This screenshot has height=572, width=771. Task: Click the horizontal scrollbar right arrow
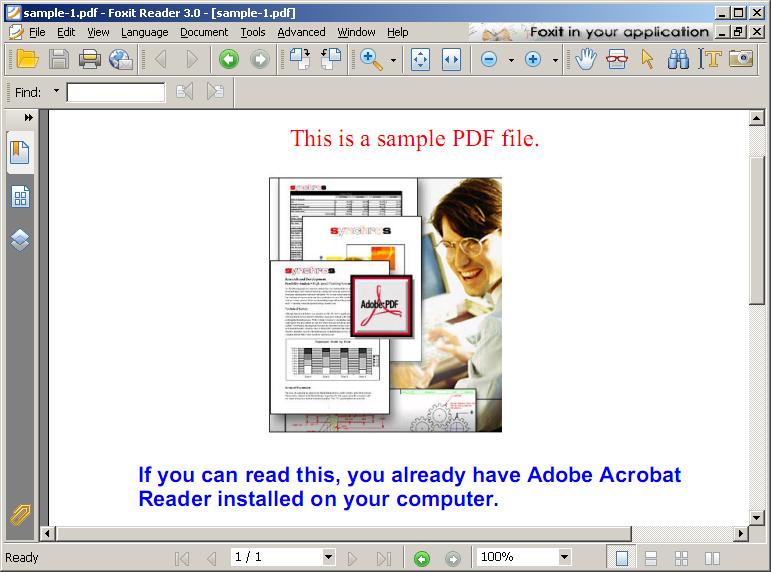click(741, 533)
